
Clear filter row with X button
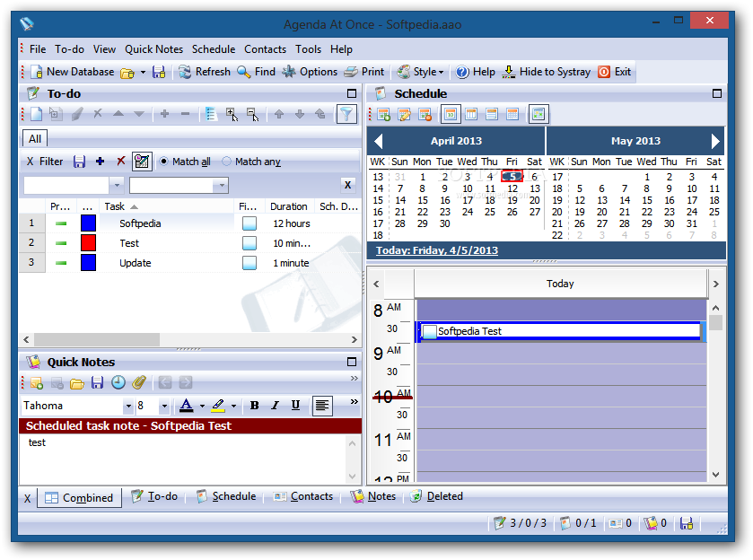(x=347, y=185)
